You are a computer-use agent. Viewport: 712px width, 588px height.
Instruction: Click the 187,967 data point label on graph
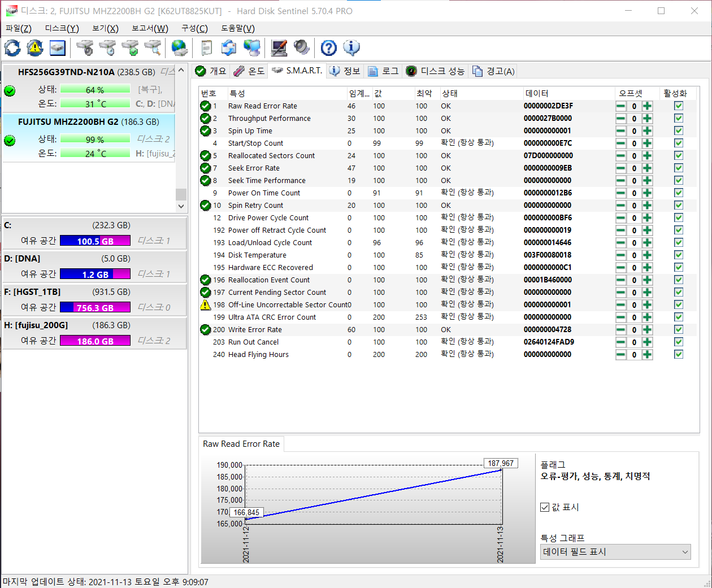[501, 464]
